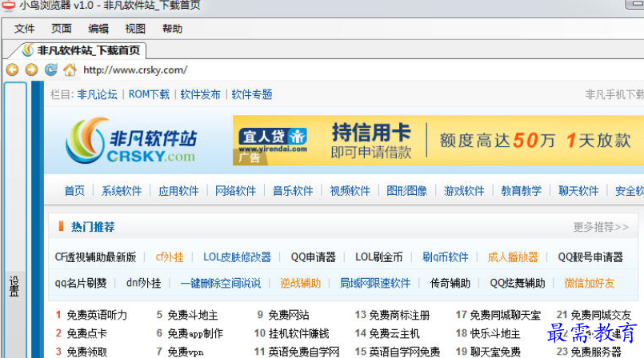644x358 pixels.
Task: Open ranked item 2 免费点卡
Action: pyautogui.click(x=87, y=333)
